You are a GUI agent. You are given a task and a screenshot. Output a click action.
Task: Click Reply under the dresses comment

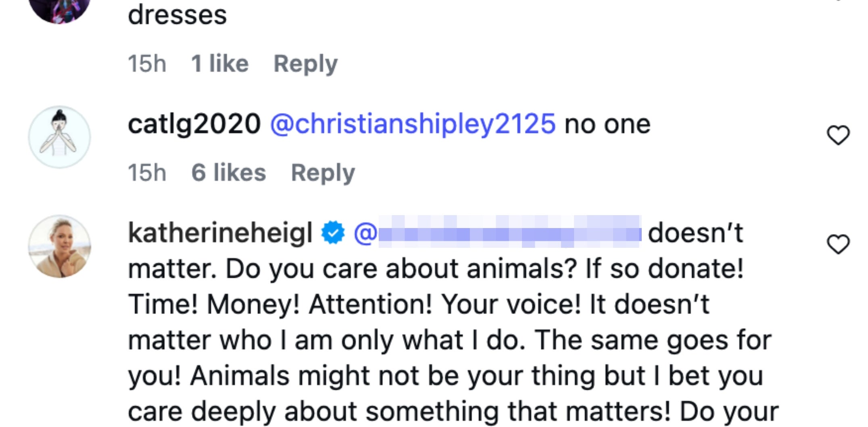pos(305,63)
